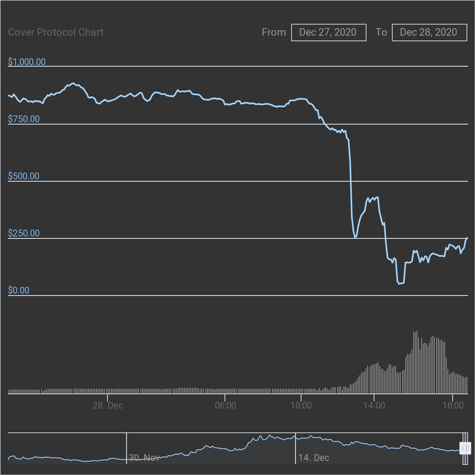Click the final price point at chart's right end

click(467, 239)
